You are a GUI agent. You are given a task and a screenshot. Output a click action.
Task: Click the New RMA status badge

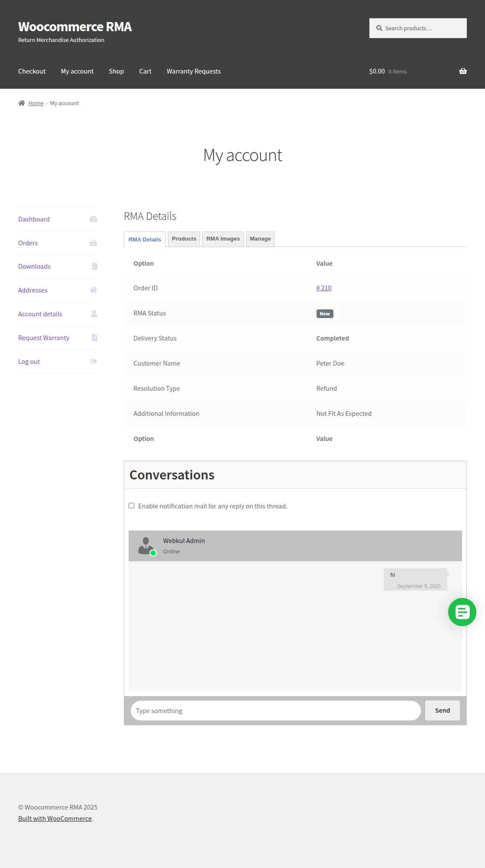325,314
